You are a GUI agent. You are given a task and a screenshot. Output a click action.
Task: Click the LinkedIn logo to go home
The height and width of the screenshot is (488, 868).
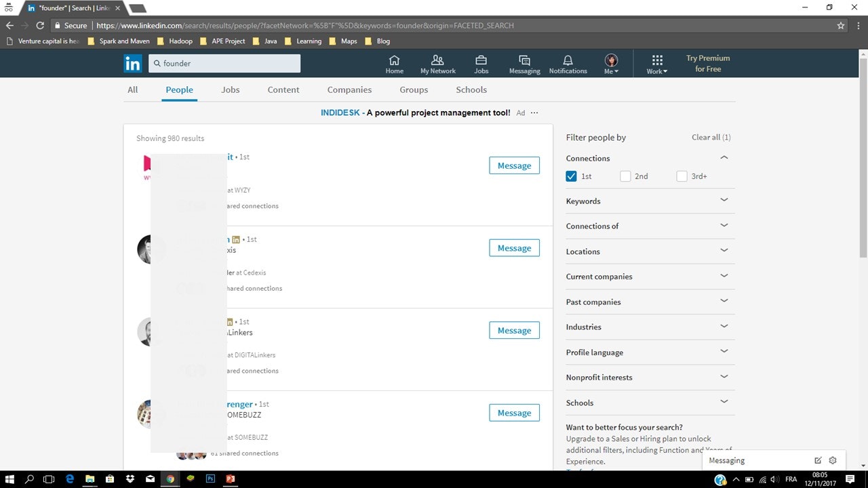click(x=133, y=63)
